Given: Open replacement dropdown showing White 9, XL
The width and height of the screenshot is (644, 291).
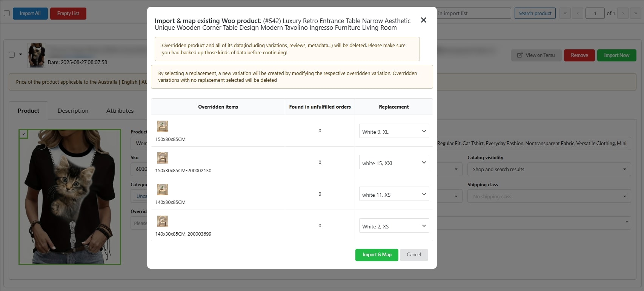Looking at the screenshot, I should click(394, 131).
